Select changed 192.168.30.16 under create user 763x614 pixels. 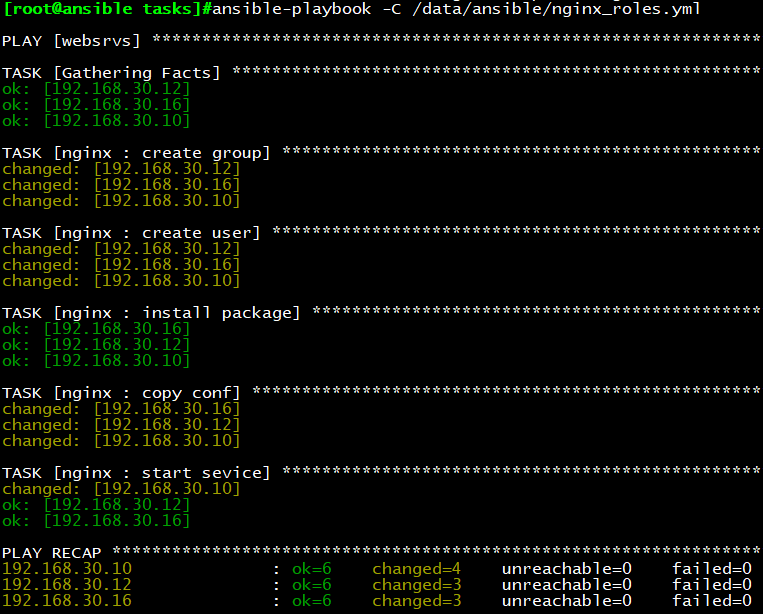pyautogui.click(x=121, y=265)
